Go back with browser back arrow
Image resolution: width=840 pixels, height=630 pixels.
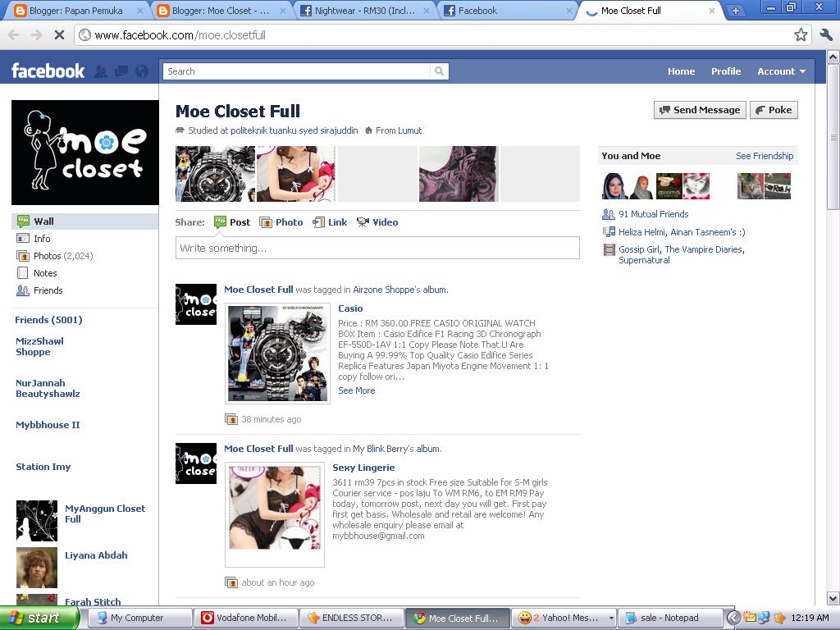click(x=13, y=35)
